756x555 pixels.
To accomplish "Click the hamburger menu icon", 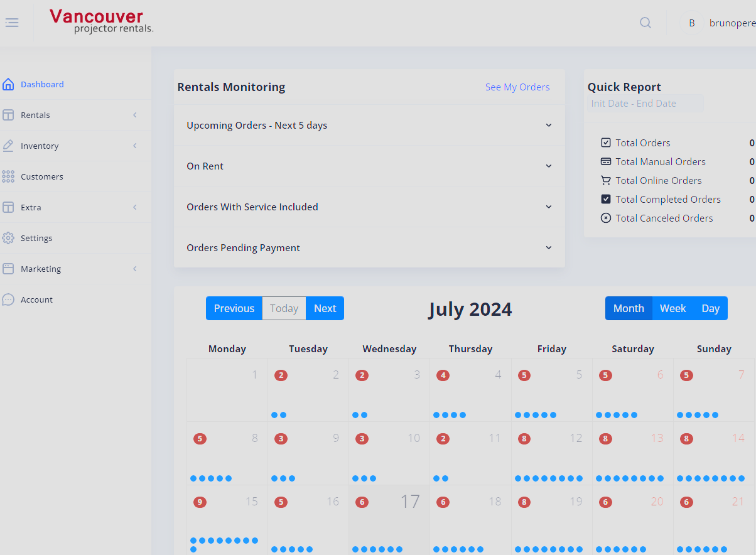I will point(12,23).
